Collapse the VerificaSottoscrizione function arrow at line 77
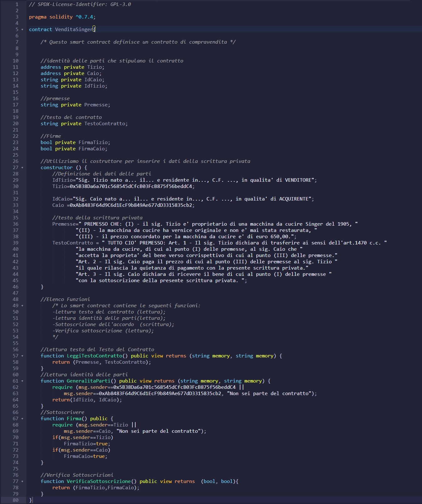The width and height of the screenshot is (422, 504). (22, 481)
